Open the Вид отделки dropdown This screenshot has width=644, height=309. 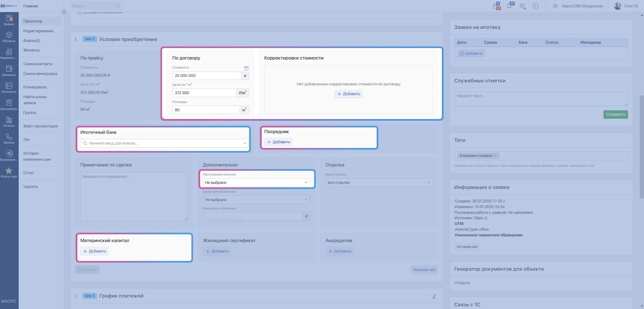(379, 183)
